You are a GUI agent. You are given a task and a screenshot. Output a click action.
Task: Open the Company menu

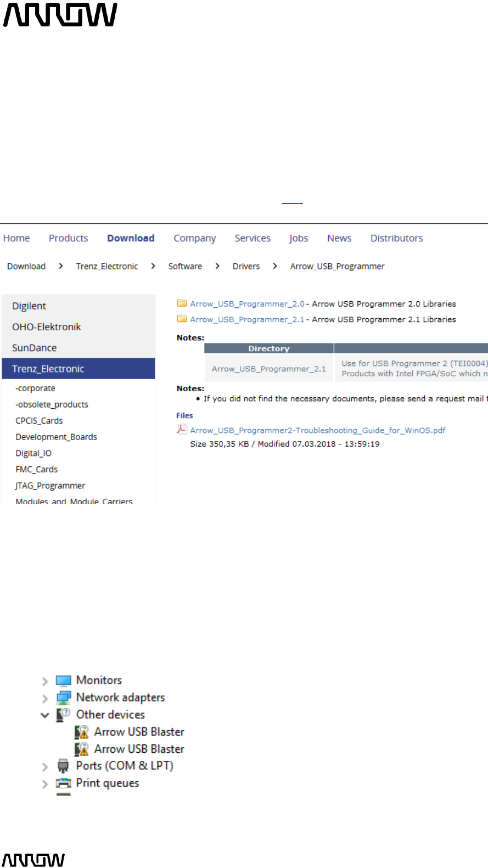pyautogui.click(x=195, y=238)
